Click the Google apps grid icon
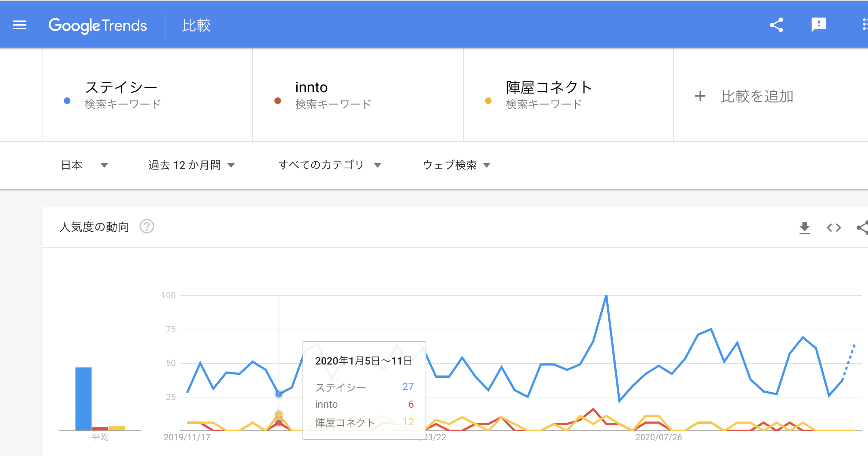 point(864,25)
